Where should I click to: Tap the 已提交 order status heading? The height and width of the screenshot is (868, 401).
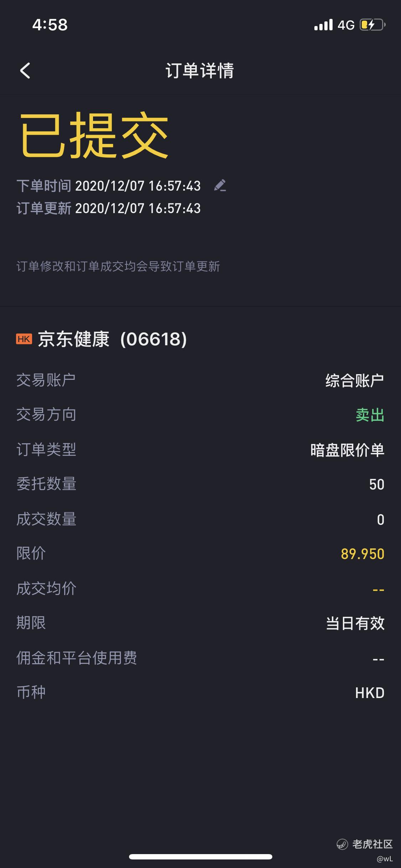click(x=94, y=135)
